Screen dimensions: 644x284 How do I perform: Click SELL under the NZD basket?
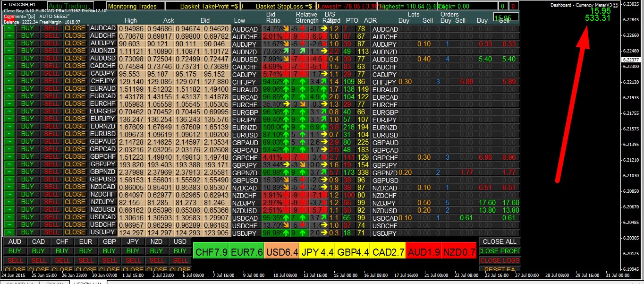157,260
